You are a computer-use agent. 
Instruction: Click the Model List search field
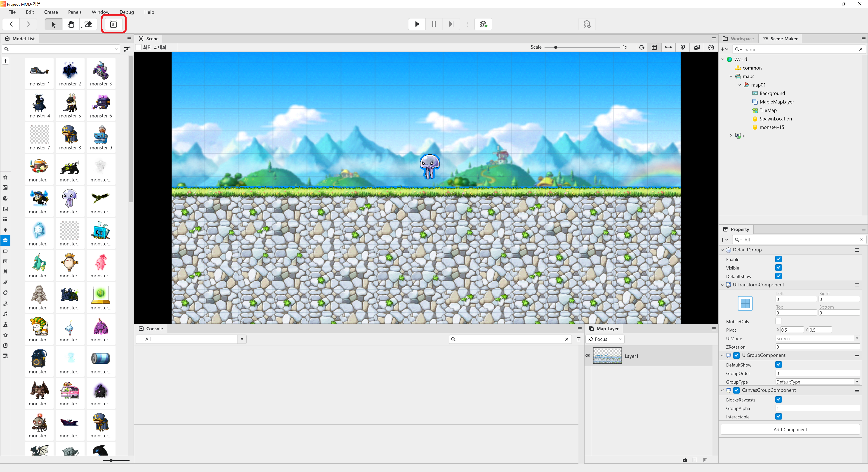[x=61, y=49]
